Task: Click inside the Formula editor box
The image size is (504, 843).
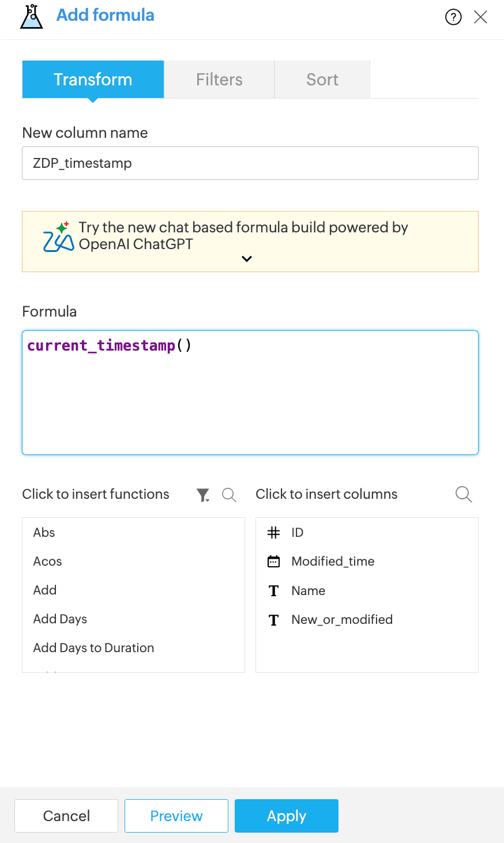Action: tap(250, 398)
